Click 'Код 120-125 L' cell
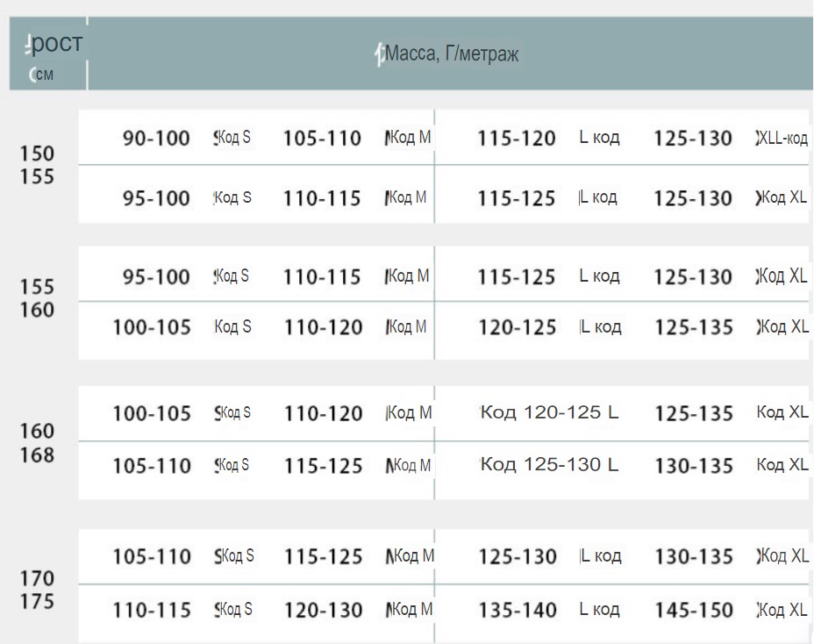This screenshot has width=814, height=644. [x=549, y=412]
